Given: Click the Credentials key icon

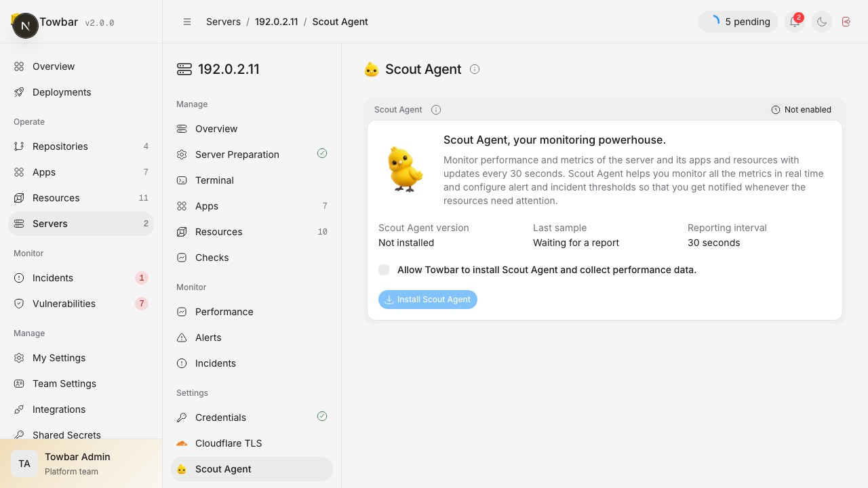Looking at the screenshot, I should coord(182,418).
